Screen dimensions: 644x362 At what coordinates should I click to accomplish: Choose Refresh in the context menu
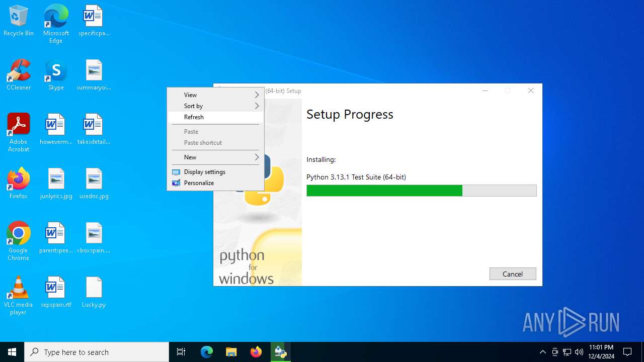215,117
